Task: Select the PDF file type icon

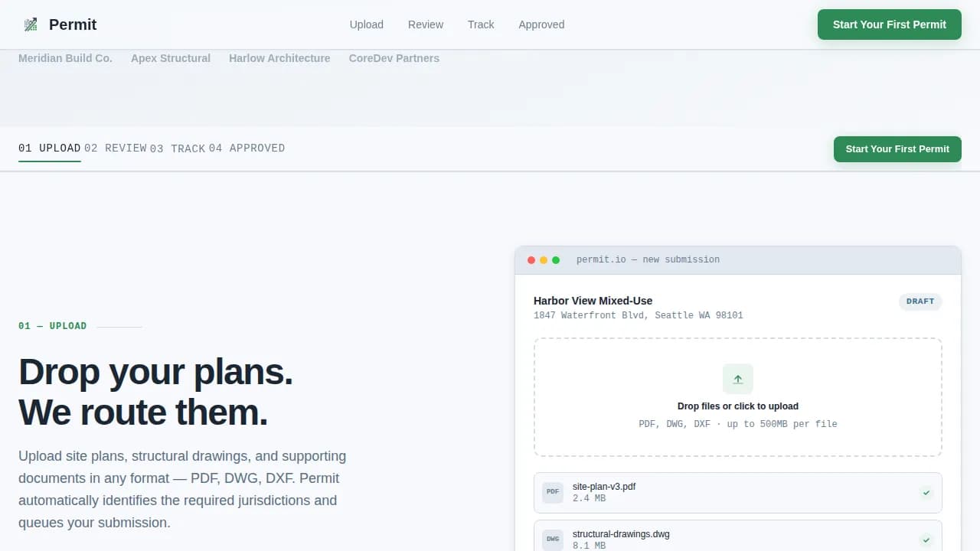Action: (x=552, y=492)
